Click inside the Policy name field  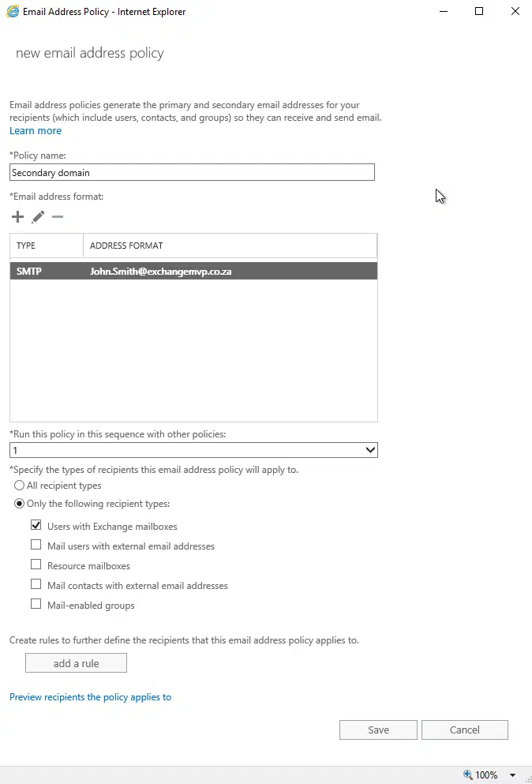192,172
